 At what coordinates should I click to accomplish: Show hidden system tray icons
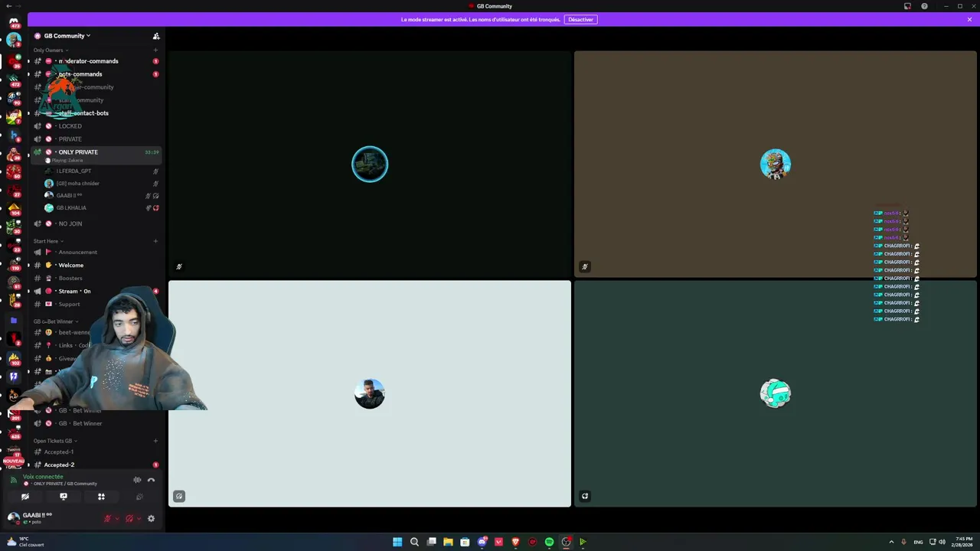point(891,542)
